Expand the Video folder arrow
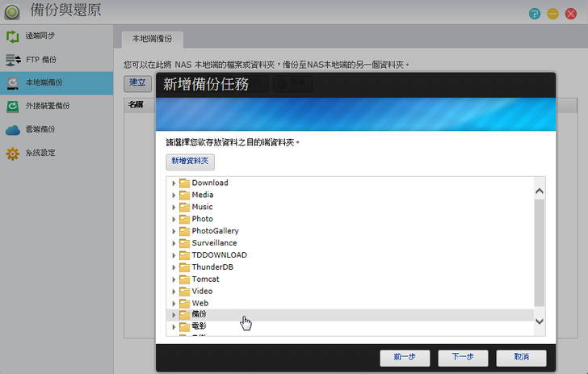The height and width of the screenshot is (374, 588). 174,292
